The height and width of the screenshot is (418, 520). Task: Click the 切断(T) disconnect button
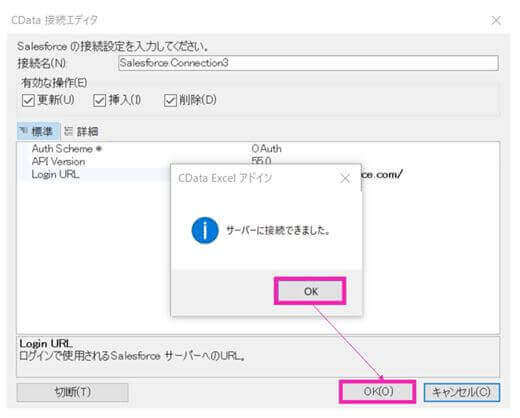tap(72, 392)
